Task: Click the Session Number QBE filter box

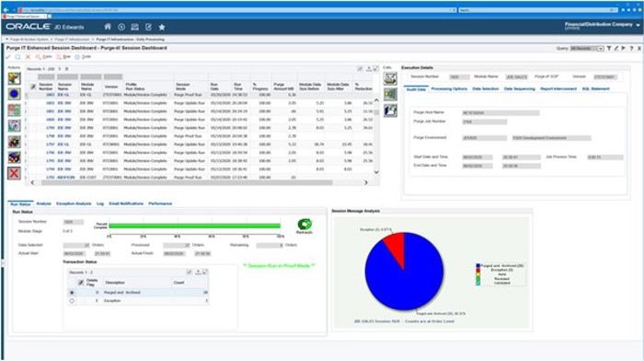Action: [x=46, y=76]
